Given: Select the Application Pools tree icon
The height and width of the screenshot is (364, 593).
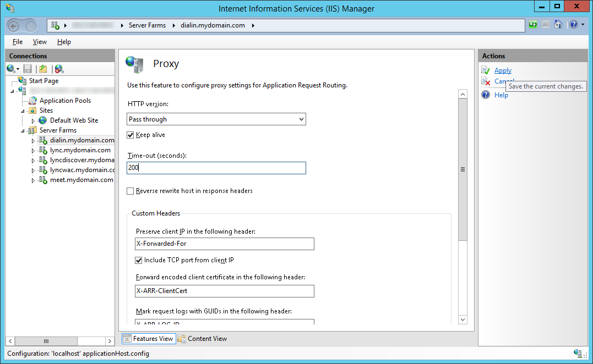Looking at the screenshot, I should coord(33,101).
